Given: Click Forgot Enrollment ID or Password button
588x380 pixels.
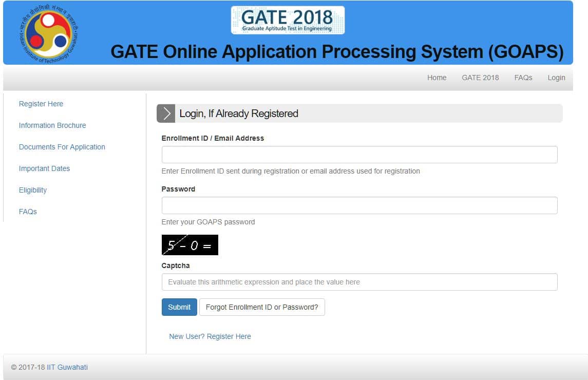Looking at the screenshot, I should (x=262, y=307).
